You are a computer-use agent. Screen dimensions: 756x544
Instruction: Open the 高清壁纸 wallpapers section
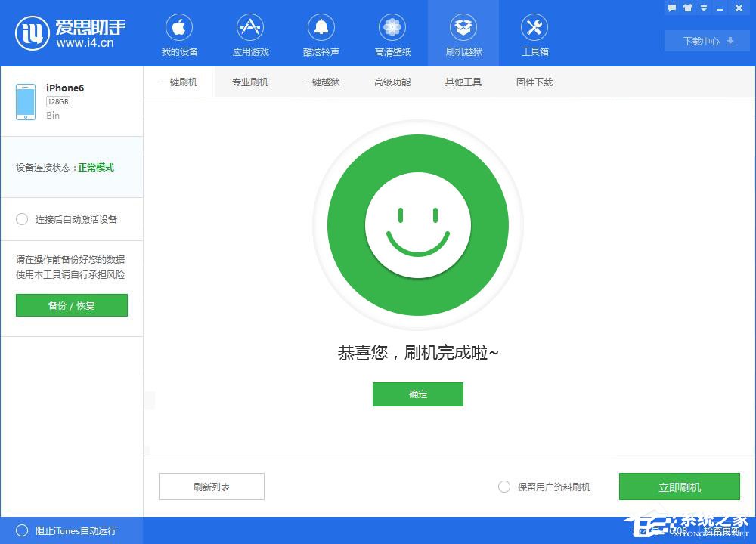pos(392,33)
